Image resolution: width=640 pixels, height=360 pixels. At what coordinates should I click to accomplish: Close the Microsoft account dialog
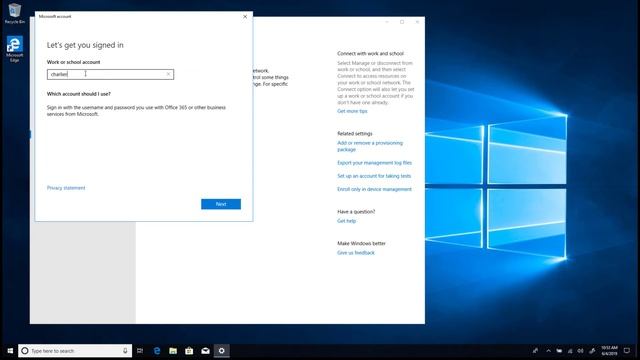245,17
